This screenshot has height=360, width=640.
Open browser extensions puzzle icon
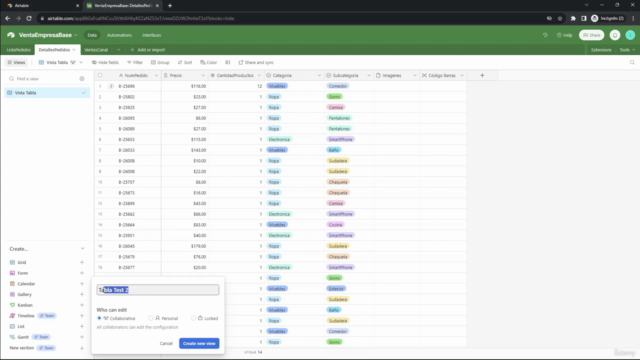pos(573,18)
